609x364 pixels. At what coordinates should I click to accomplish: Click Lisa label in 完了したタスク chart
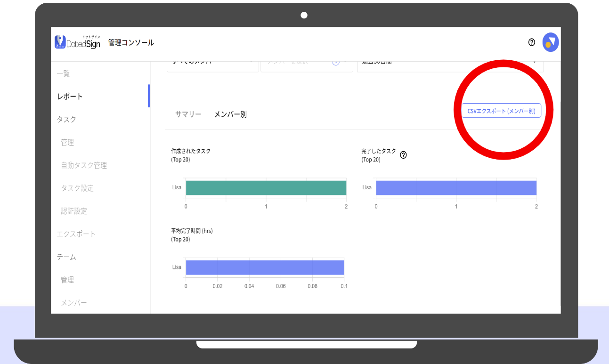pos(367,187)
